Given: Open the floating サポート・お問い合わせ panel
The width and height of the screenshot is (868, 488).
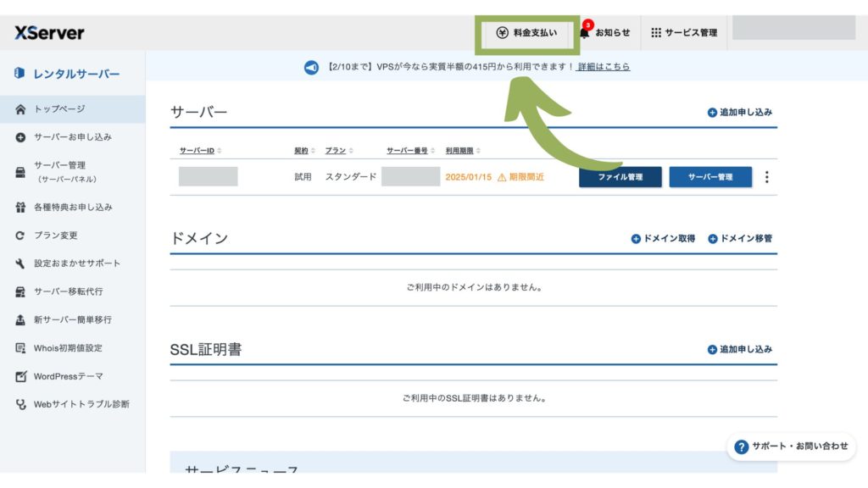Looking at the screenshot, I should 792,447.
